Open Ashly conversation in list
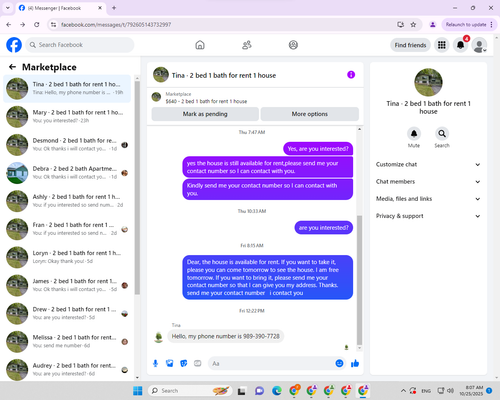 (67, 201)
